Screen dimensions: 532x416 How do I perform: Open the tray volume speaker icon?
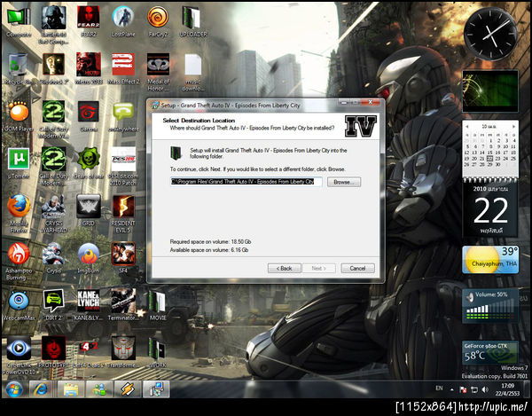pyautogui.click(x=485, y=390)
